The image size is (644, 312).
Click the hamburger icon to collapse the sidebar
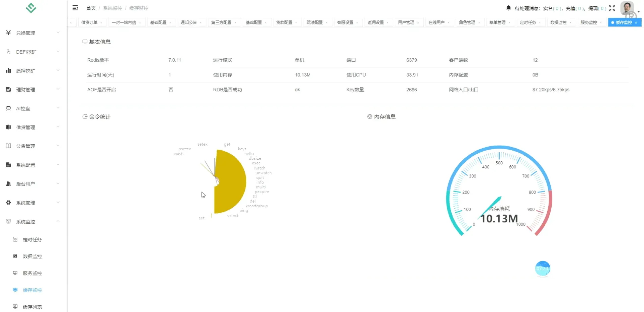[x=75, y=8]
